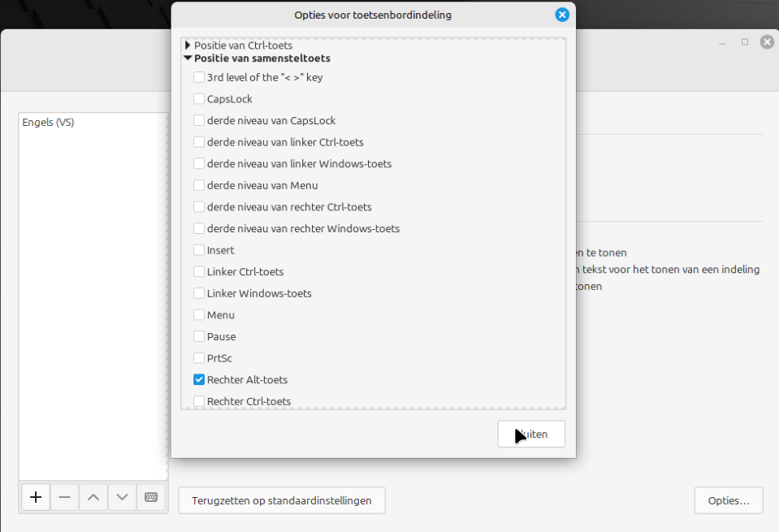Viewport: 779px width, 532px height.
Task: Show keyboard layout preview icon
Action: click(x=151, y=497)
